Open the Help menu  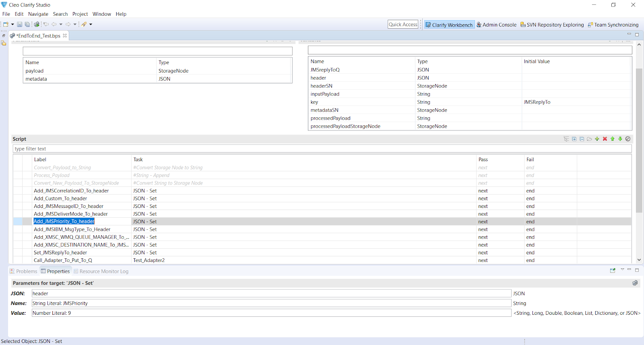(121, 14)
